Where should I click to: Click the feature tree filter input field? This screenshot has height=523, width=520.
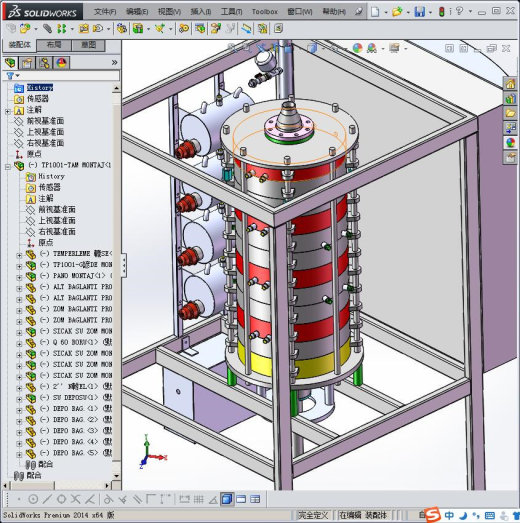point(68,76)
